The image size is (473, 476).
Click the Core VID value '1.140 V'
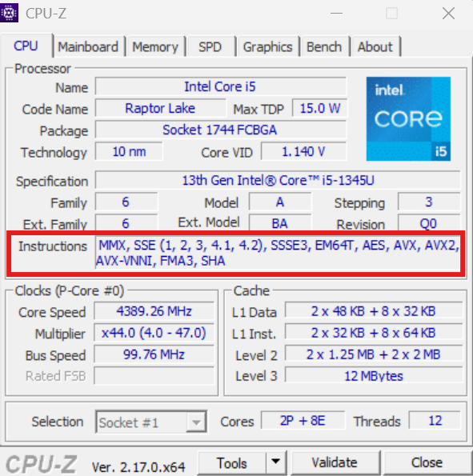(x=304, y=152)
